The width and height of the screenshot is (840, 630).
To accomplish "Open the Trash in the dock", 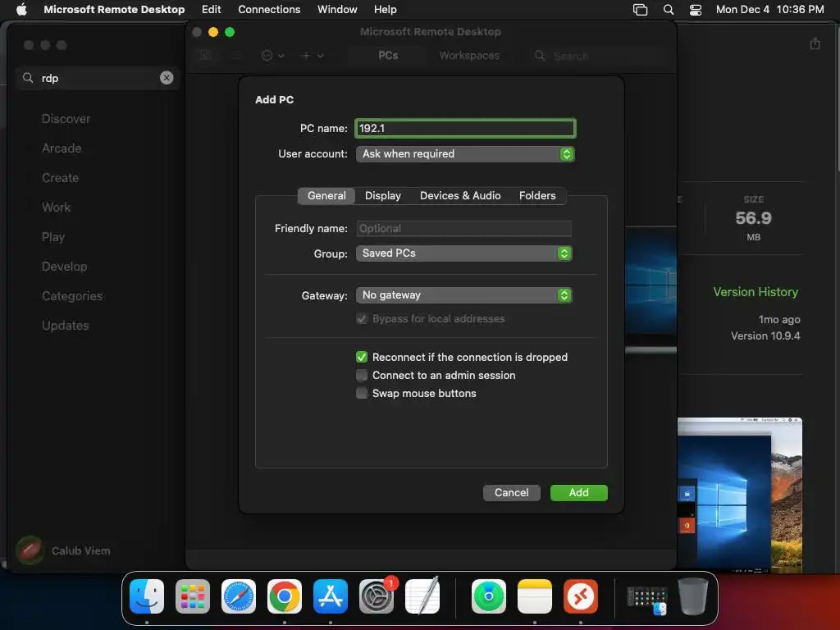I will point(693,596).
